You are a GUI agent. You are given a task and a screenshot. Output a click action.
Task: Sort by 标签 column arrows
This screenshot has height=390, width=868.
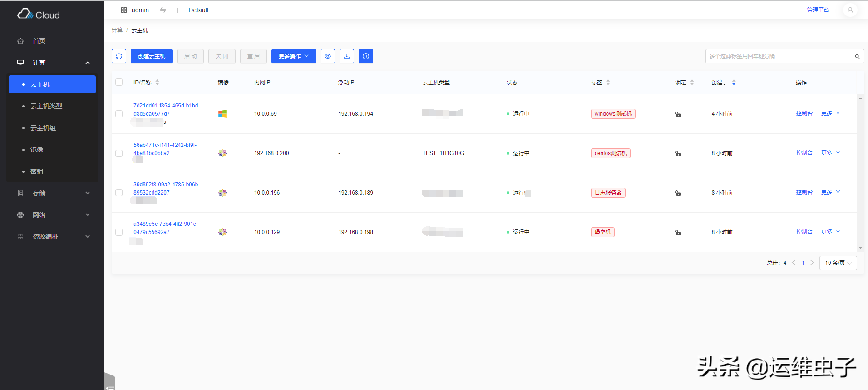point(608,83)
